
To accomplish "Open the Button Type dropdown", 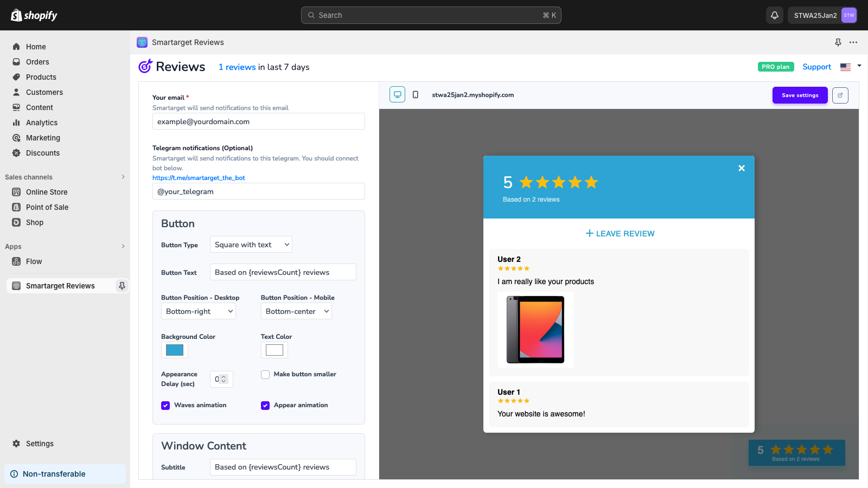I will pyautogui.click(x=251, y=245).
